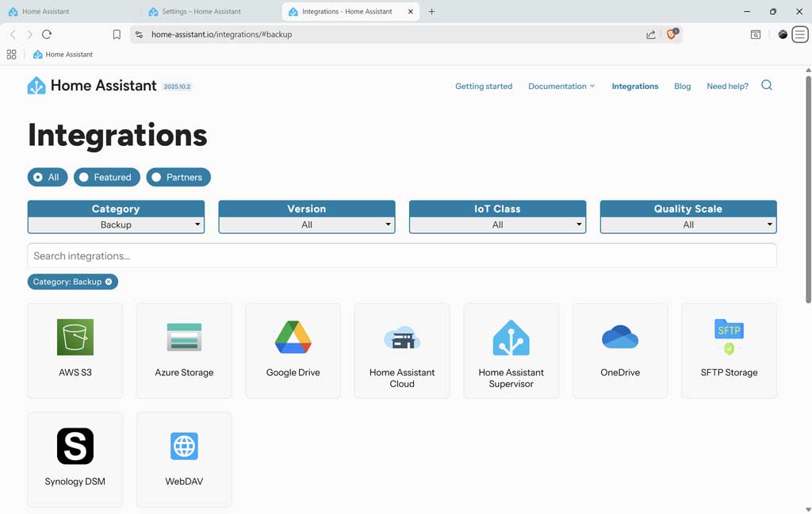The width and height of the screenshot is (812, 514).
Task: Click the AWS S3 label
Action: tap(75, 372)
